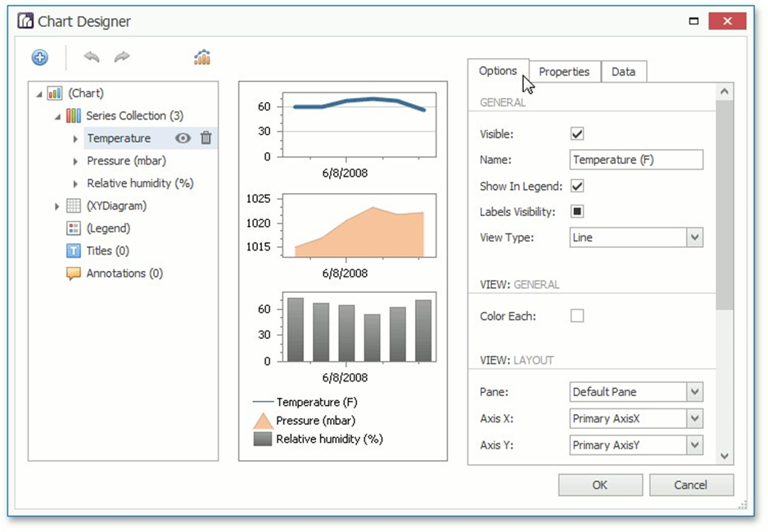Uncheck Show In Legend checkbox
Viewport: 768px width, 532px height.
(577, 187)
